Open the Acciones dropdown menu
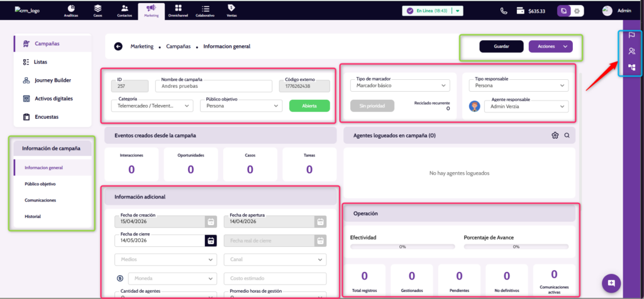This screenshot has width=644, height=299. click(551, 46)
